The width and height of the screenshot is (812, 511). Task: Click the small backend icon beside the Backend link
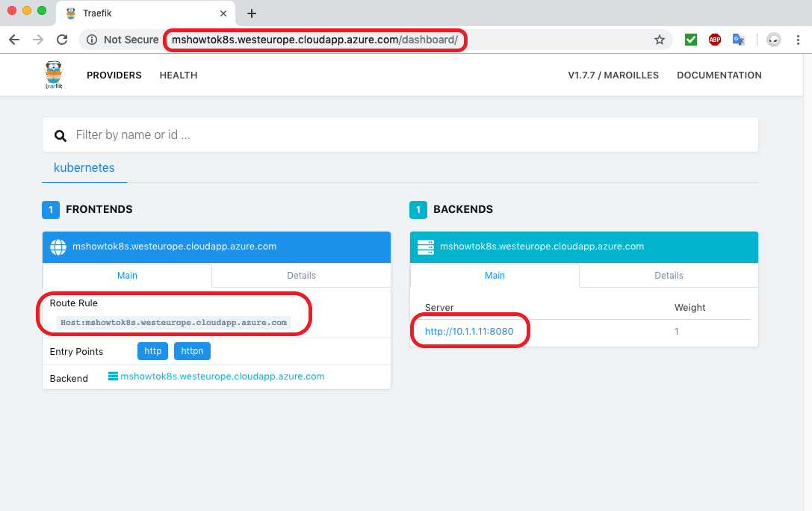[113, 377]
